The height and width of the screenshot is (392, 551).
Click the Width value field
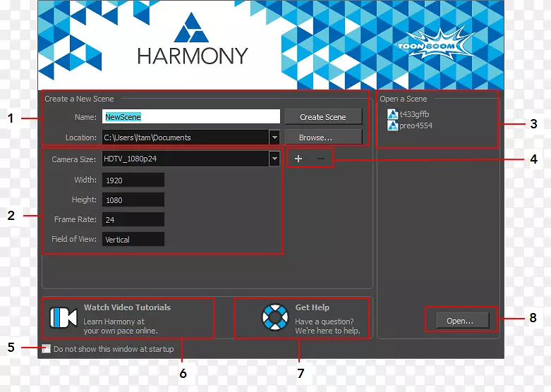pos(133,180)
